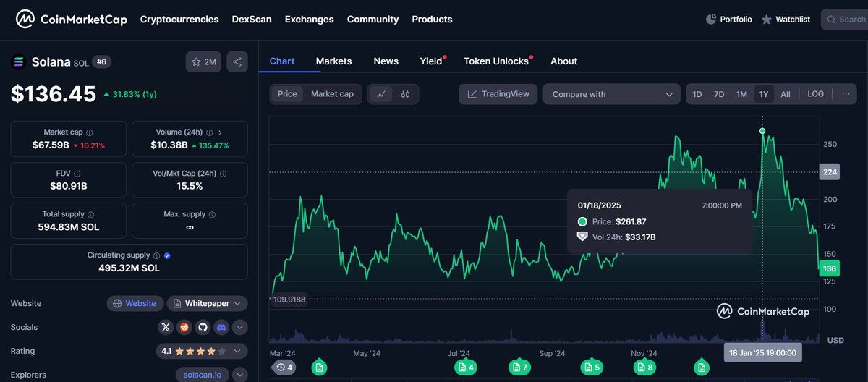
Task: Open the more chart options ellipsis
Action: [x=845, y=94]
